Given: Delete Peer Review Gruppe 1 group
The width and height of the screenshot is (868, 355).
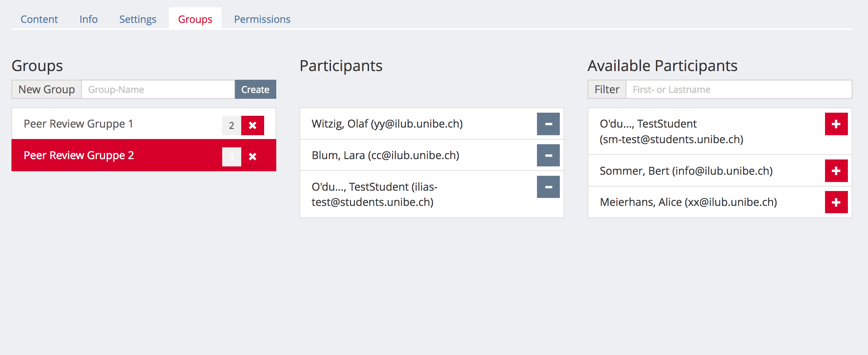Looking at the screenshot, I should 252,125.
